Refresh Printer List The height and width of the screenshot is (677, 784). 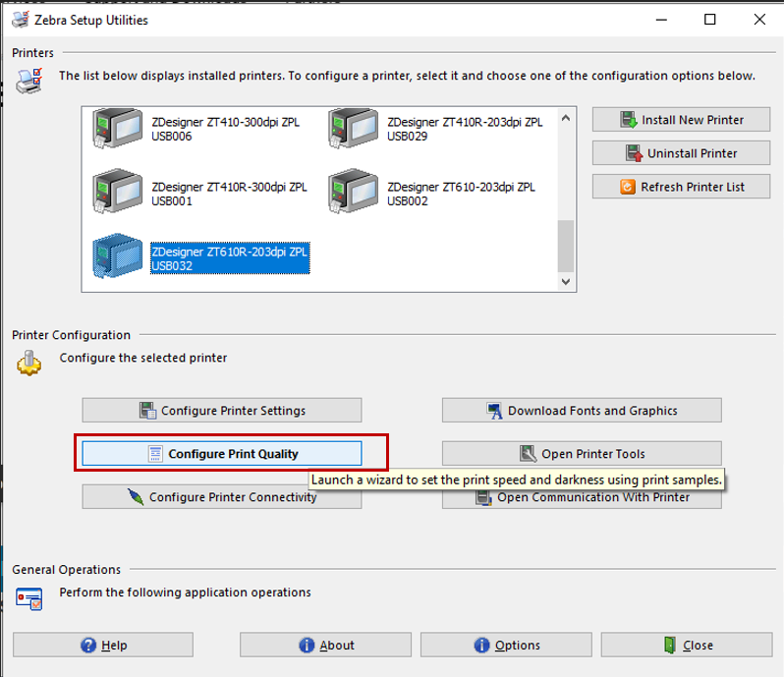681,187
